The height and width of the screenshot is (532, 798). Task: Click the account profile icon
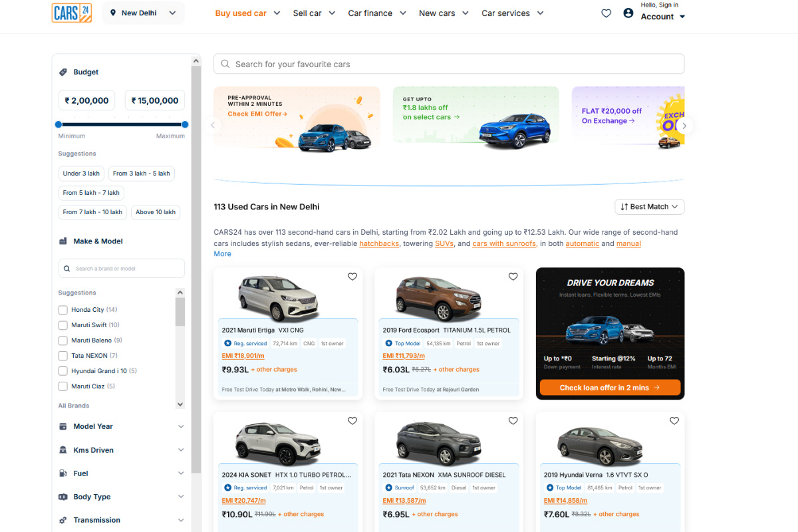628,13
